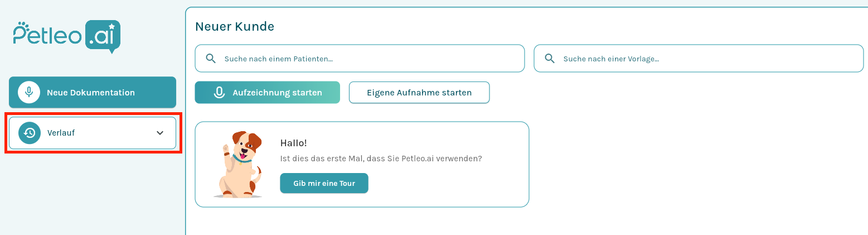Click the waving dog mascot

[239, 164]
